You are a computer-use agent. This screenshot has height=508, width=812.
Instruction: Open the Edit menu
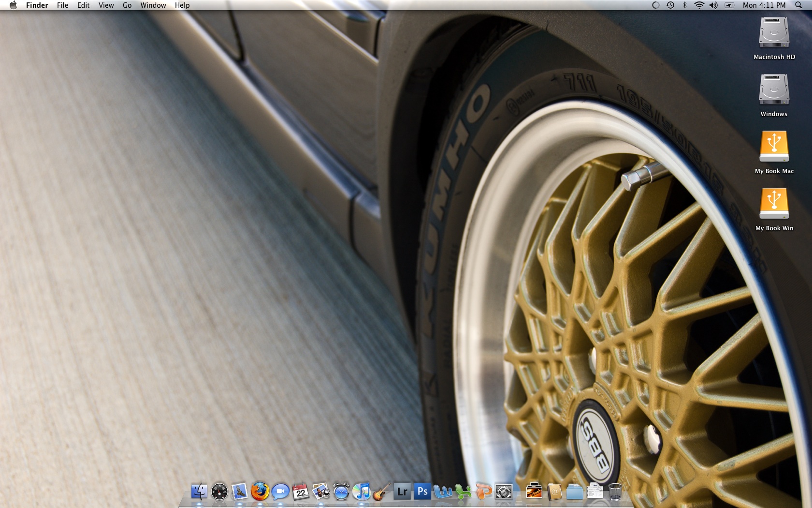point(83,5)
